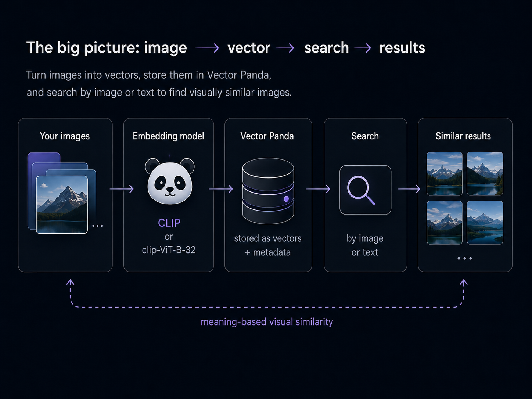Open the bottom-right thumbnail in Similar results
Screen dimensions: 532x399
pos(485,223)
